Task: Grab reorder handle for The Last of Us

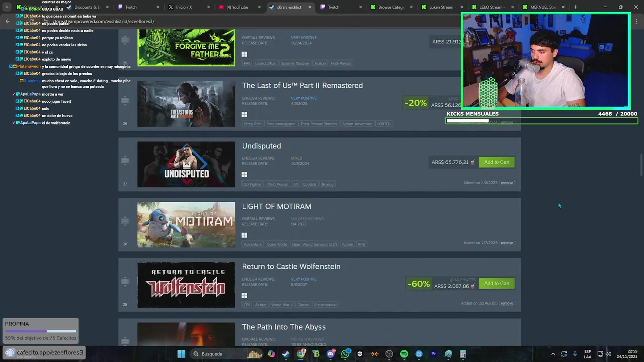Action: click(125, 100)
